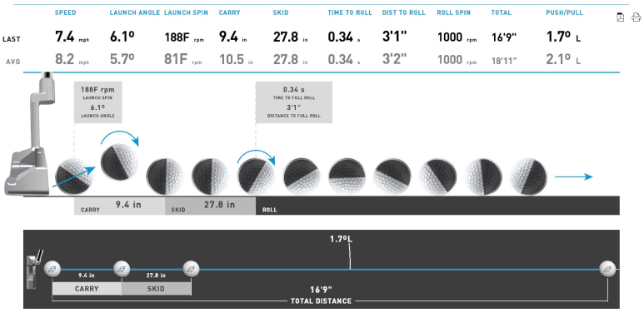Click the ball marking the end of skid
This screenshot has height=313, width=644.
point(191,270)
